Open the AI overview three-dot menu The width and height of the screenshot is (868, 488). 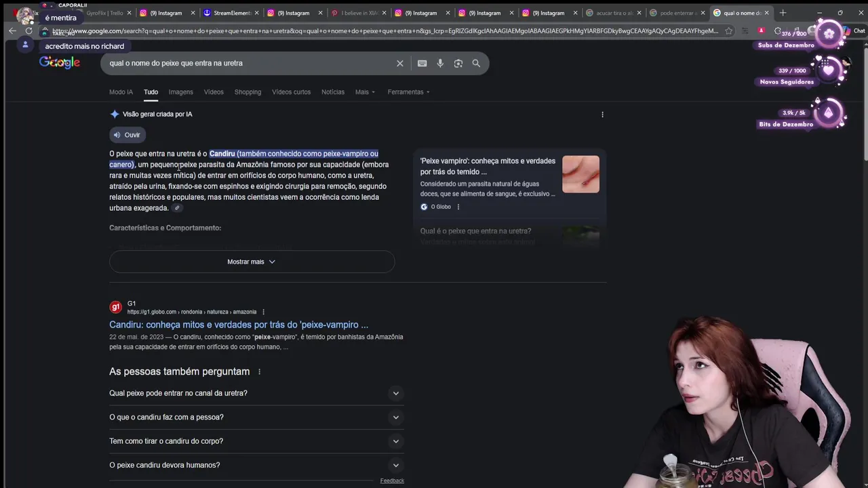click(602, 115)
